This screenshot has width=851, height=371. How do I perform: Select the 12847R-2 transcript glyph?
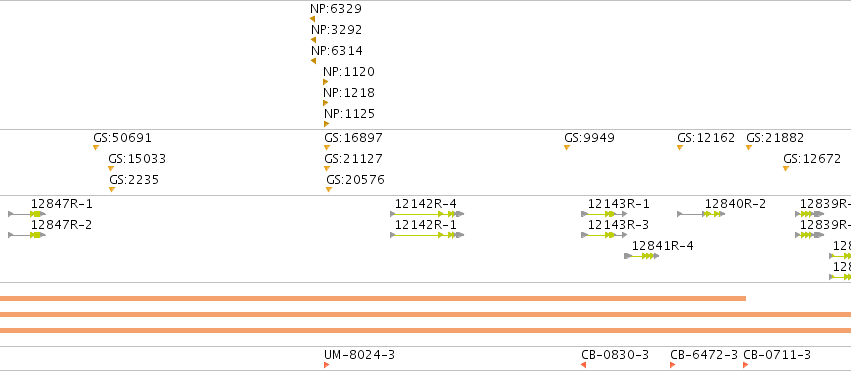click(x=27, y=235)
